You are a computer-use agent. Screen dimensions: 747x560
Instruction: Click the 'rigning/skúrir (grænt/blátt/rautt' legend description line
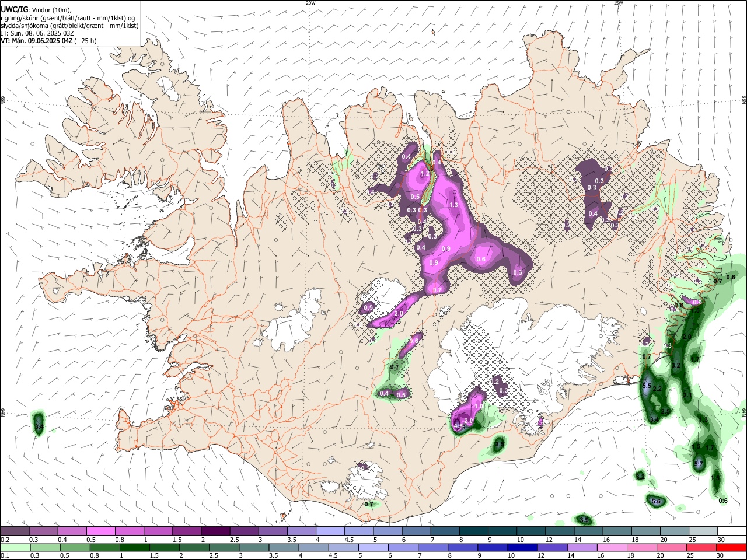[68, 18]
